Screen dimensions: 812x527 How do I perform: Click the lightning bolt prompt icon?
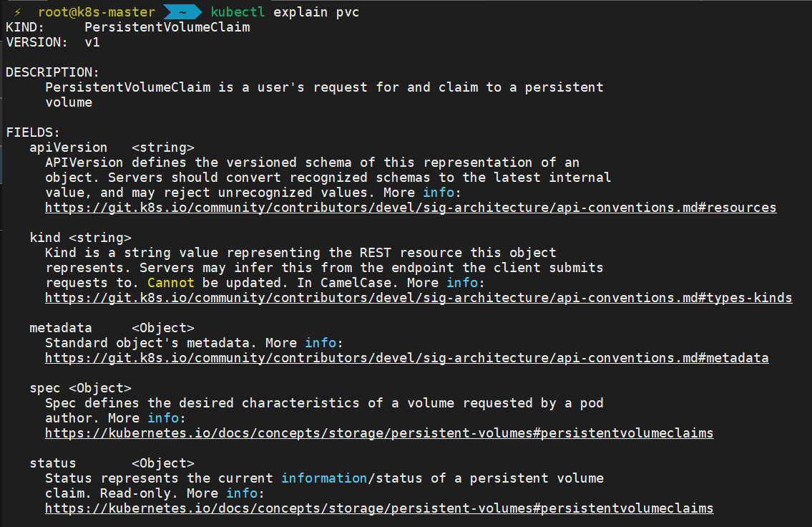click(18, 12)
